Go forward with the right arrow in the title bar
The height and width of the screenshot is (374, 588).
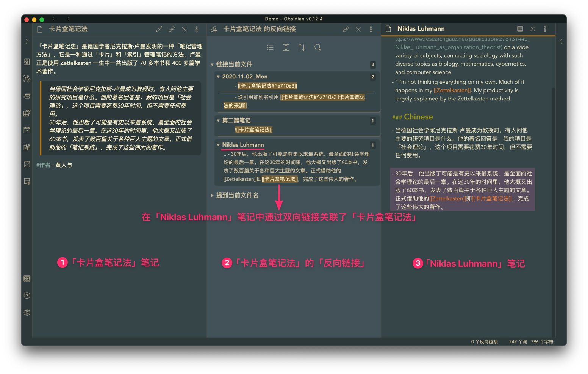click(x=67, y=19)
